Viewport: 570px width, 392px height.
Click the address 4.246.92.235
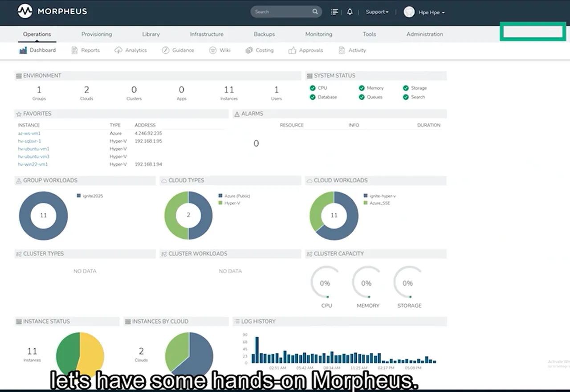click(148, 133)
